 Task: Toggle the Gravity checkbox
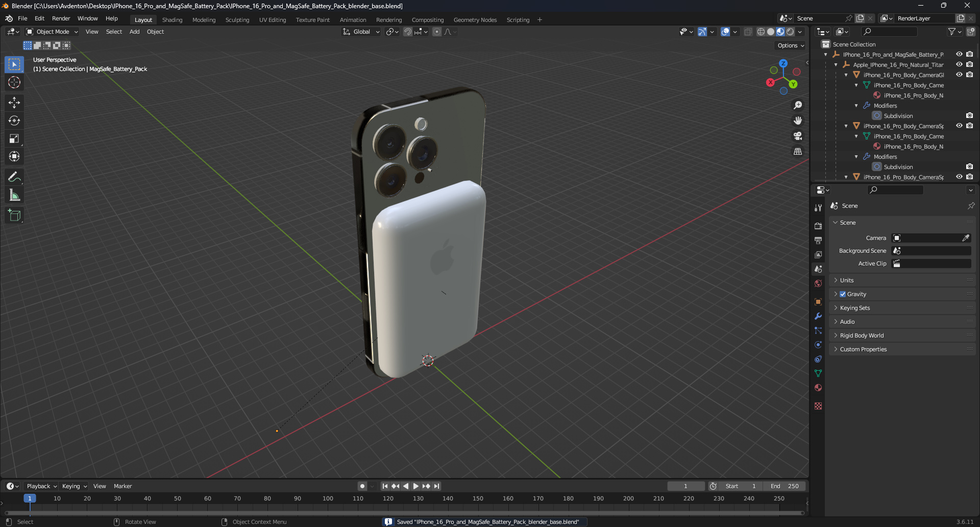pyautogui.click(x=843, y=294)
